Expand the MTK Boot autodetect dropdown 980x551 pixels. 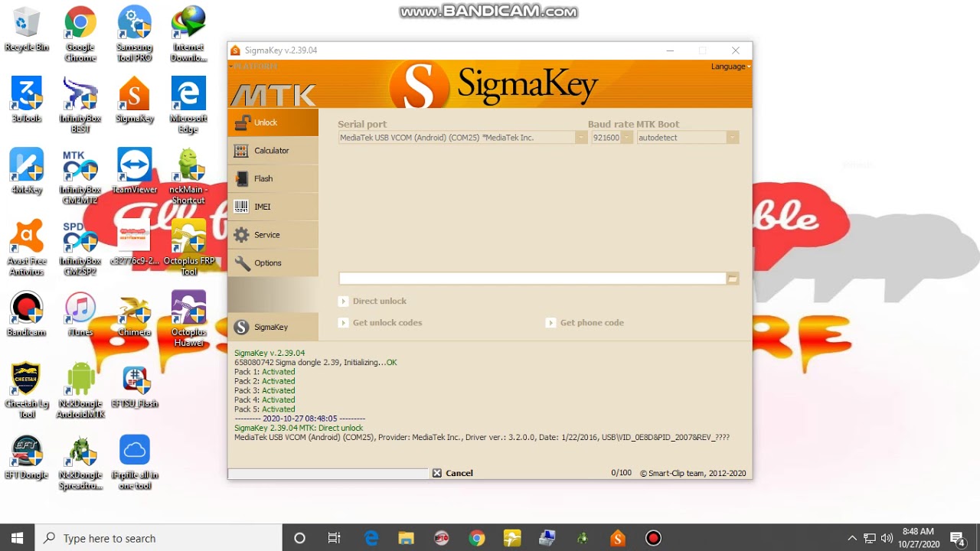tap(732, 138)
